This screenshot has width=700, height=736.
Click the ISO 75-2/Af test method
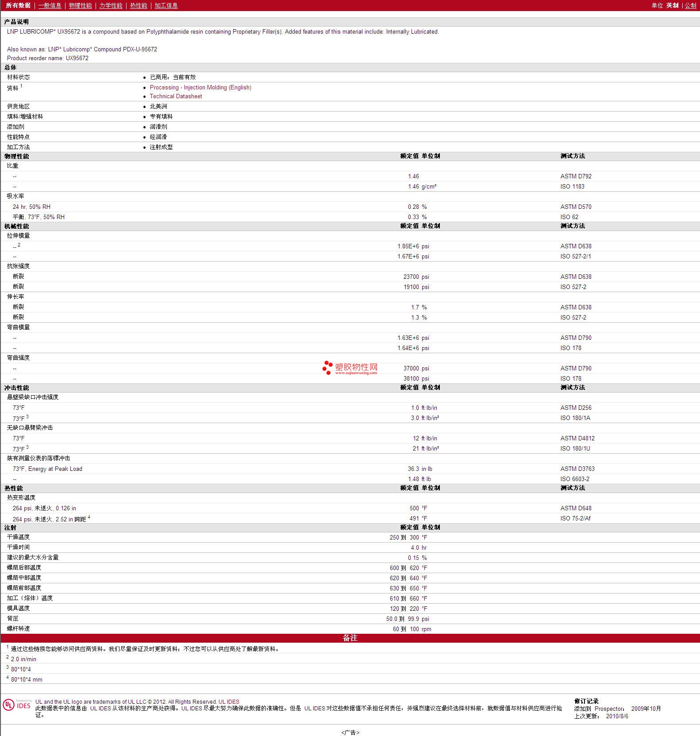575,518
